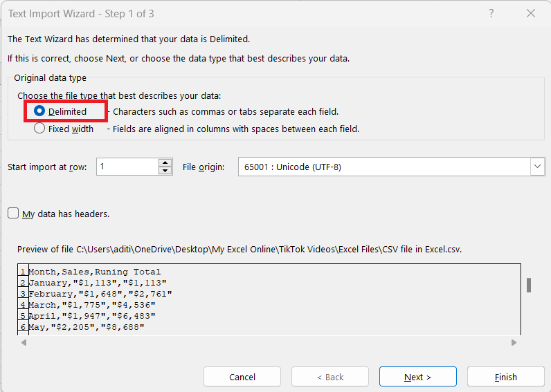Open the File origin dropdown

pyautogui.click(x=537, y=167)
